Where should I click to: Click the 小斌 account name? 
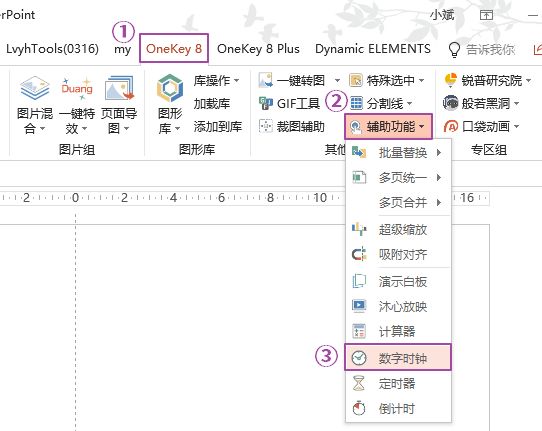click(442, 15)
